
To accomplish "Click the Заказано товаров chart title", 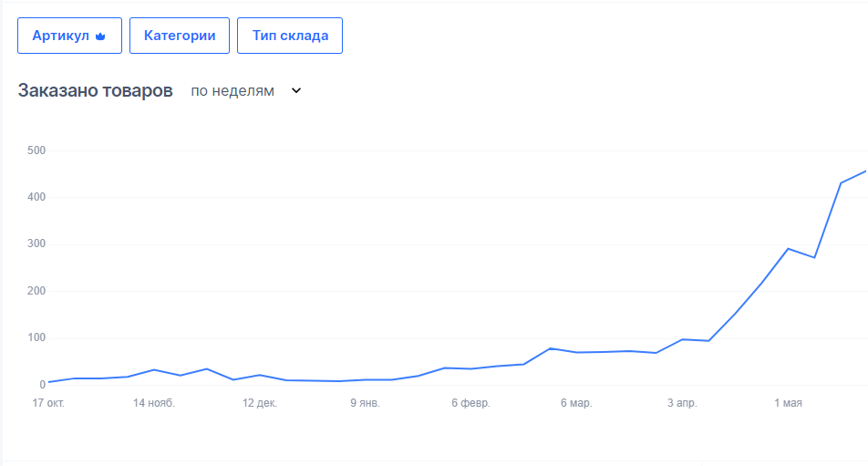I will (96, 91).
